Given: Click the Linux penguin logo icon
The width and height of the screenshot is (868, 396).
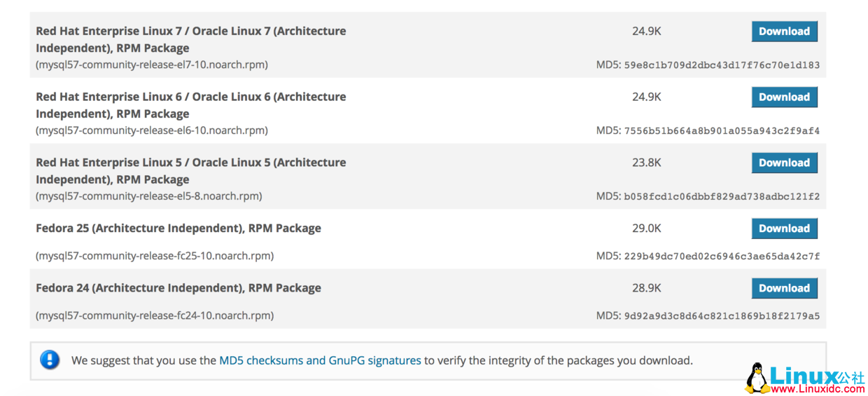Looking at the screenshot, I should [x=756, y=378].
